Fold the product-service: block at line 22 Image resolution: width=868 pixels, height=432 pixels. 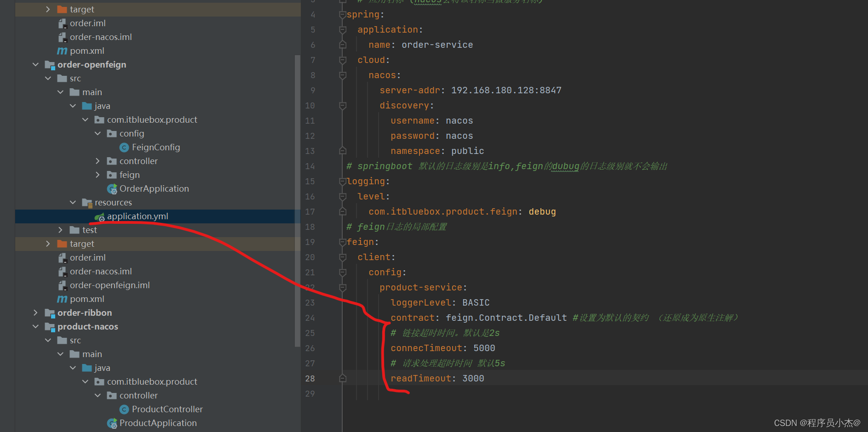[x=343, y=288]
